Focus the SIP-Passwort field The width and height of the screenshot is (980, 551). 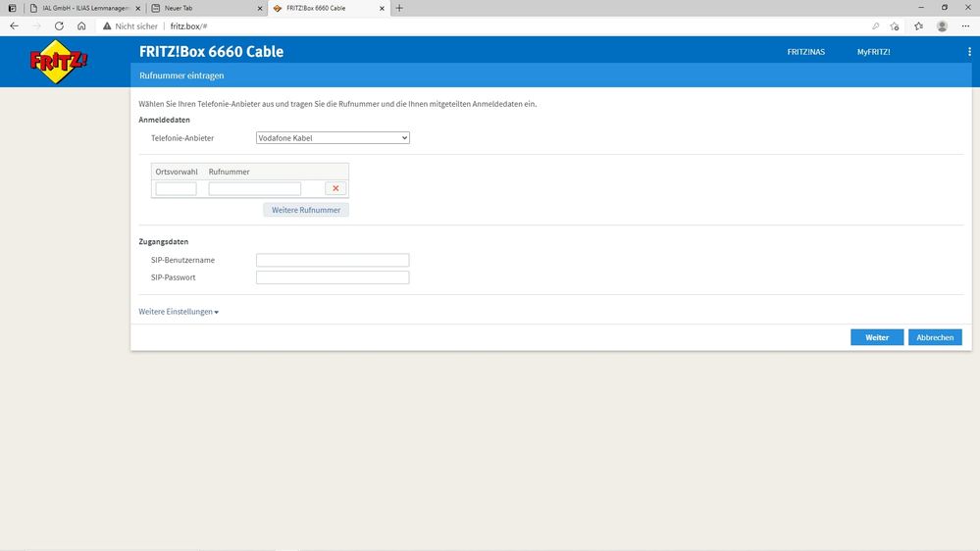pyautogui.click(x=333, y=277)
